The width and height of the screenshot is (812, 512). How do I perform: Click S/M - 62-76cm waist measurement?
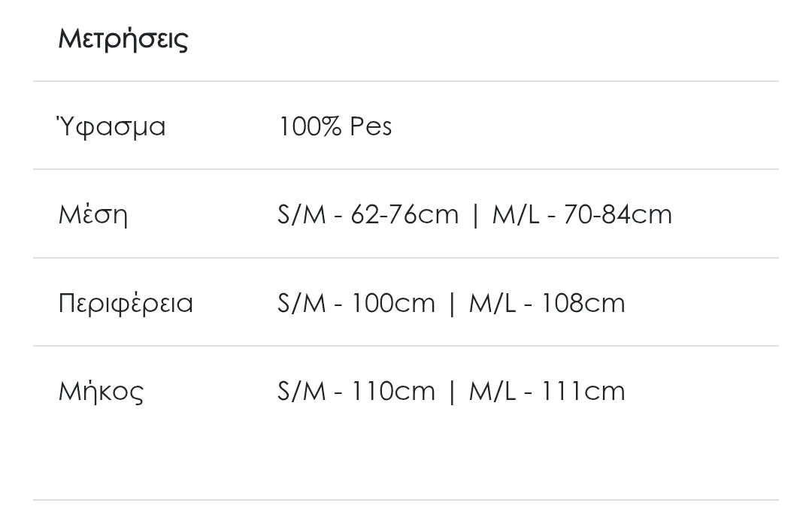click(368, 214)
